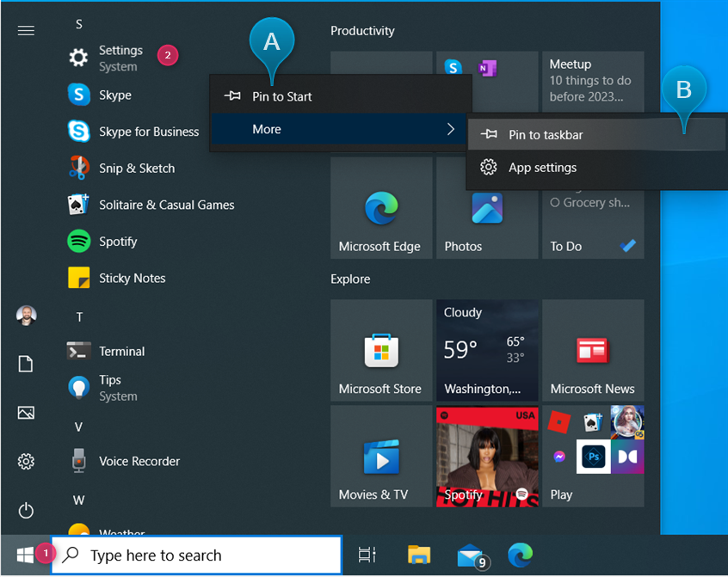
Task: Select App settings in submenu
Action: pyautogui.click(x=597, y=167)
